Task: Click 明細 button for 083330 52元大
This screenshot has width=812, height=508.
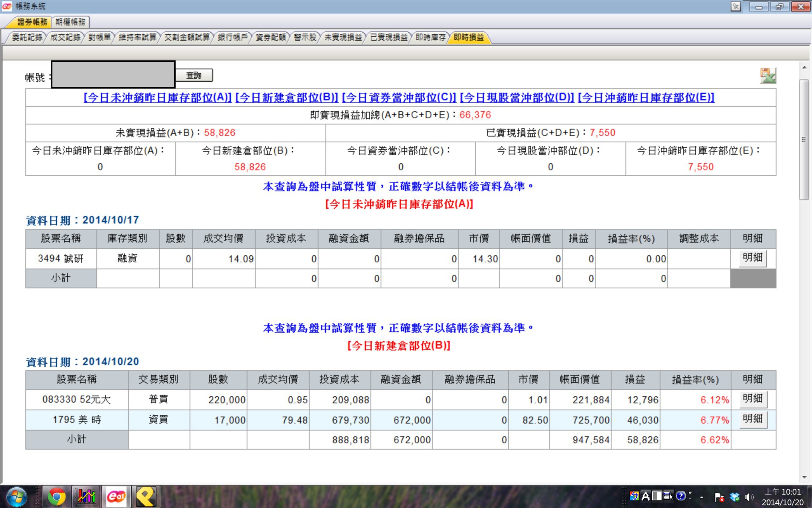Action: pyautogui.click(x=753, y=399)
